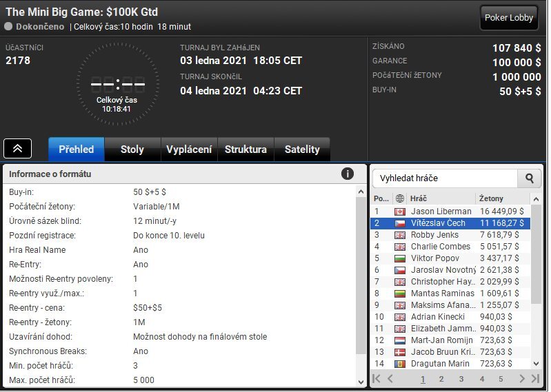This screenshot has height=392, width=551.
Task: Go to previous page of player list
Action: tap(390, 378)
